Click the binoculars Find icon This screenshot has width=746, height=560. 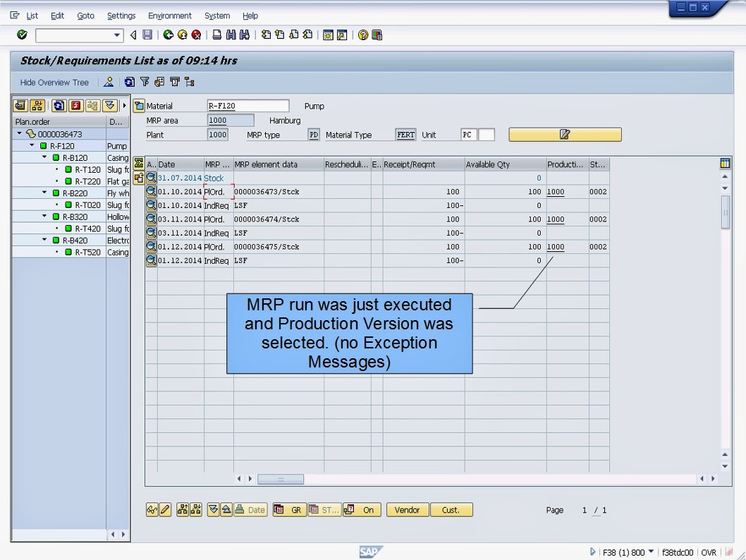coord(231,35)
